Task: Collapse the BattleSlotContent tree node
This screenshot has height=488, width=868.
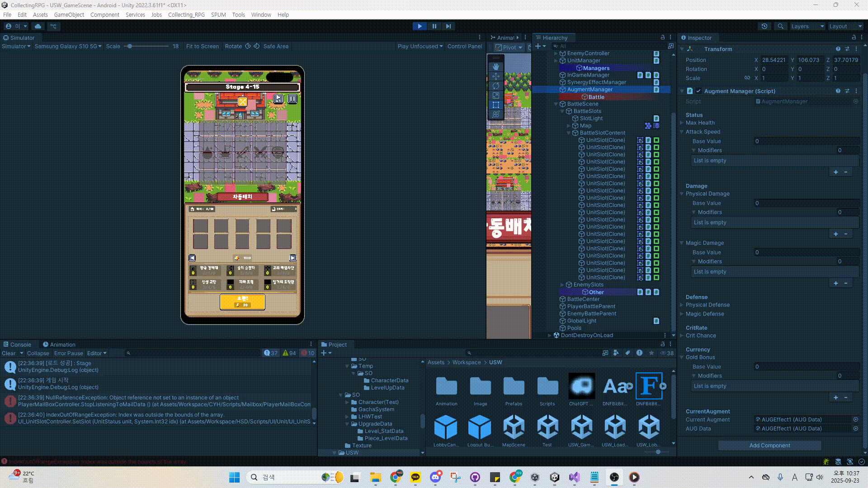Action: point(569,133)
